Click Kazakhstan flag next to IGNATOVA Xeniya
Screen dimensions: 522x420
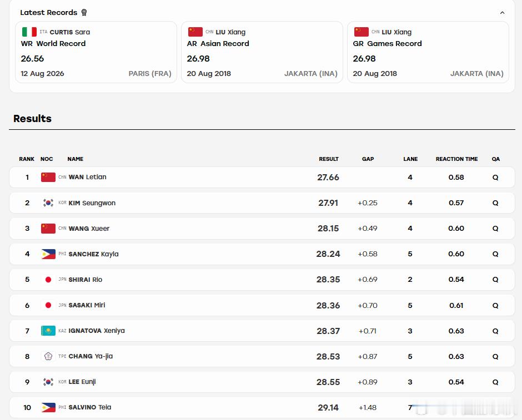(x=48, y=331)
